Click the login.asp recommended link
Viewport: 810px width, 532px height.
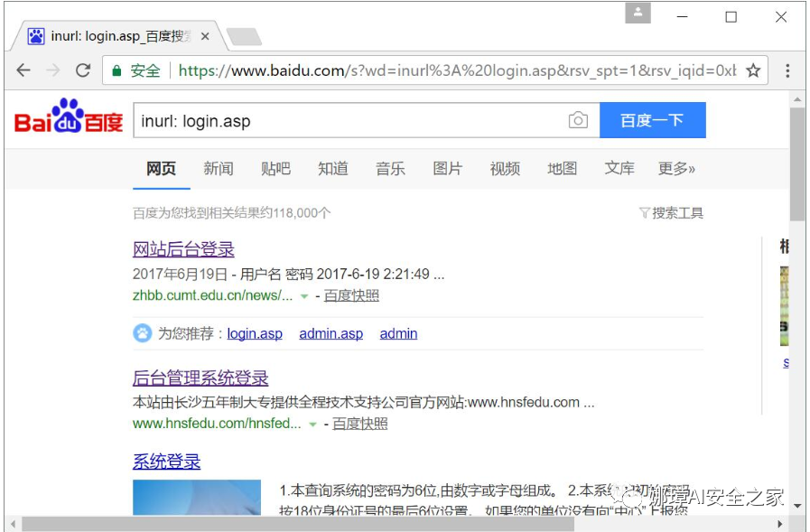(255, 333)
